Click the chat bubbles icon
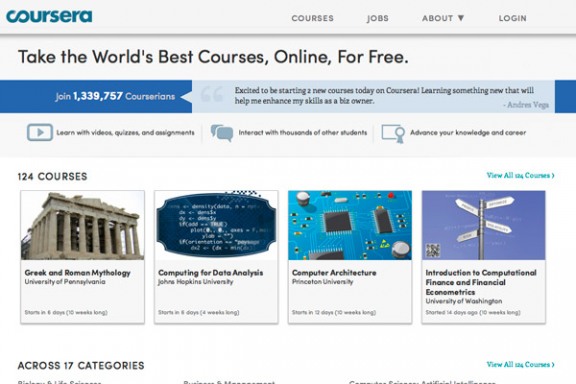Image resolution: width=576 pixels, height=384 pixels. (222, 133)
